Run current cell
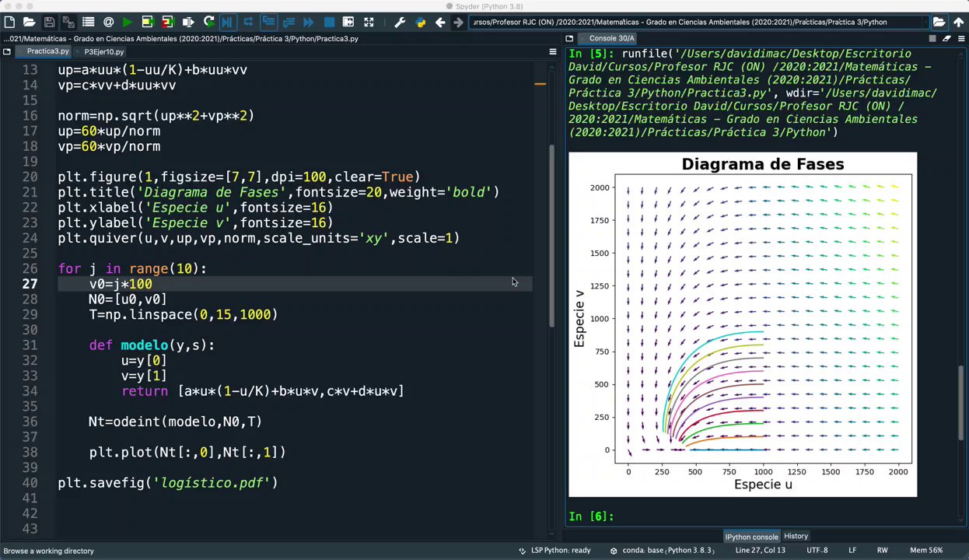Viewport: 969px width, 560px height. (x=148, y=22)
